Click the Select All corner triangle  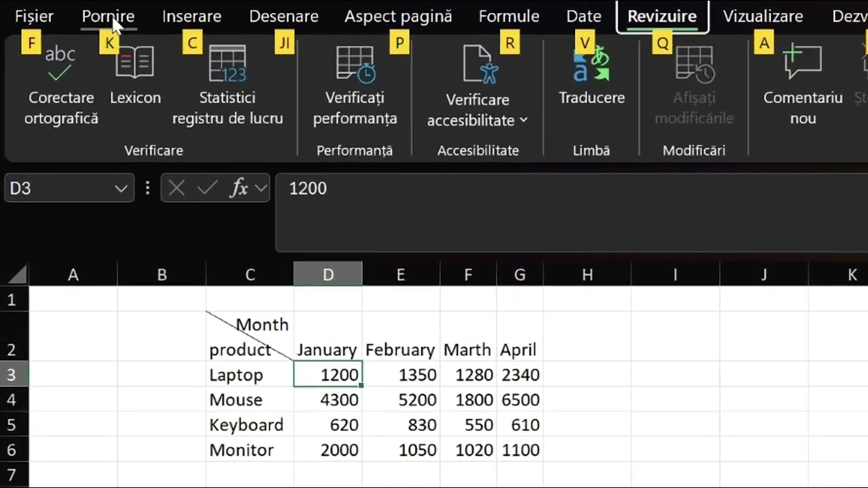click(x=17, y=274)
